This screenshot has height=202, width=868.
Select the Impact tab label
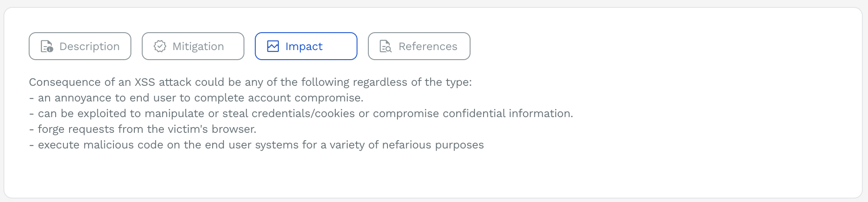pyautogui.click(x=304, y=46)
